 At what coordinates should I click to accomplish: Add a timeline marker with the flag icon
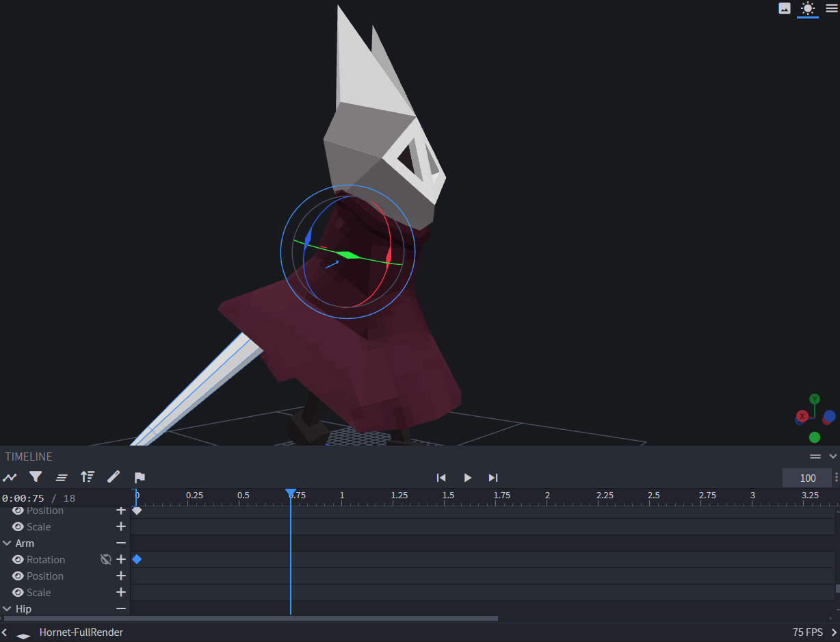tap(140, 477)
